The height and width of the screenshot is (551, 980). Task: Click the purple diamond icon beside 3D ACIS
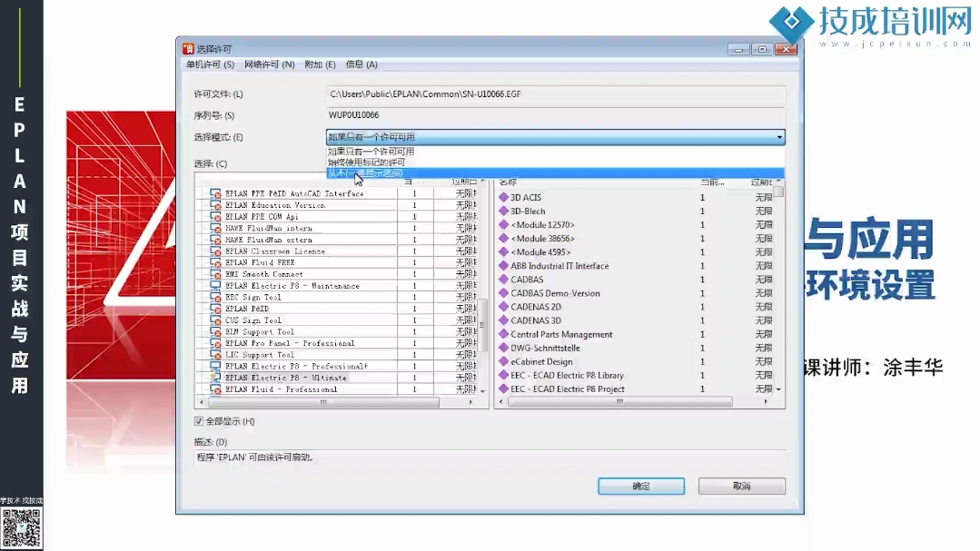point(503,198)
